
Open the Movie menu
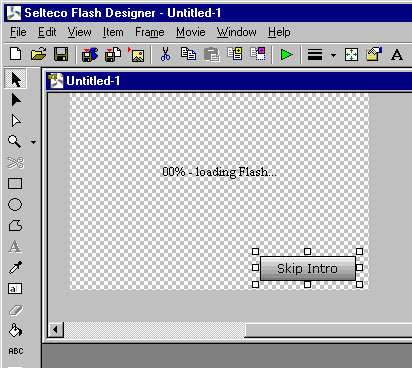click(191, 32)
